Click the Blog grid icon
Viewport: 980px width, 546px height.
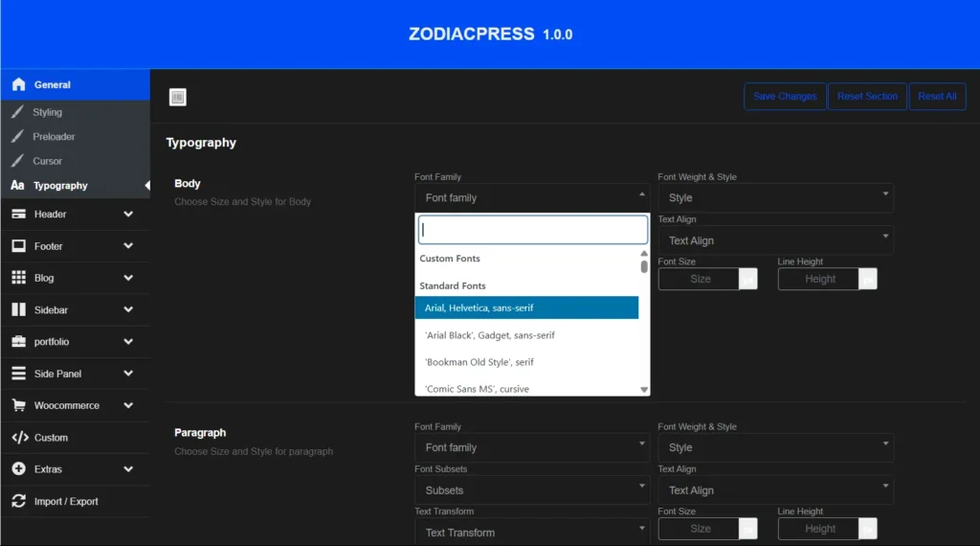click(18, 278)
